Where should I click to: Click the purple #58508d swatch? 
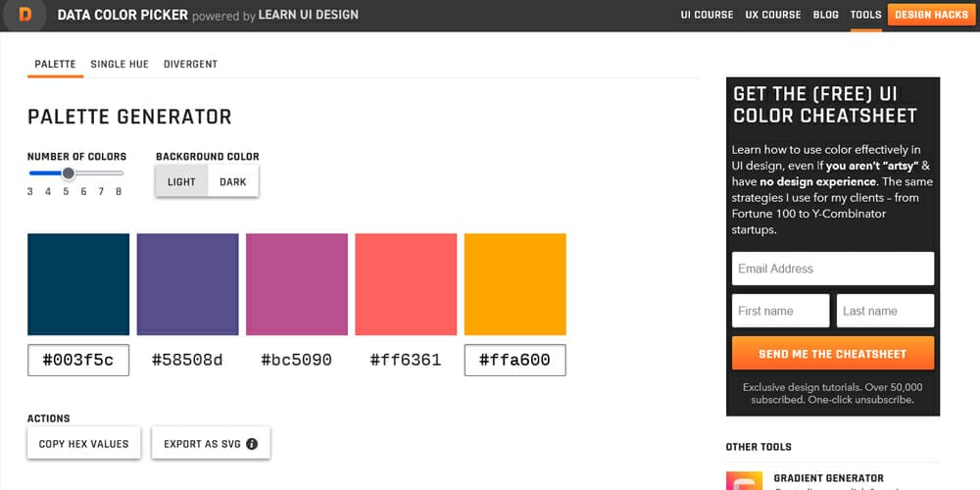187,284
